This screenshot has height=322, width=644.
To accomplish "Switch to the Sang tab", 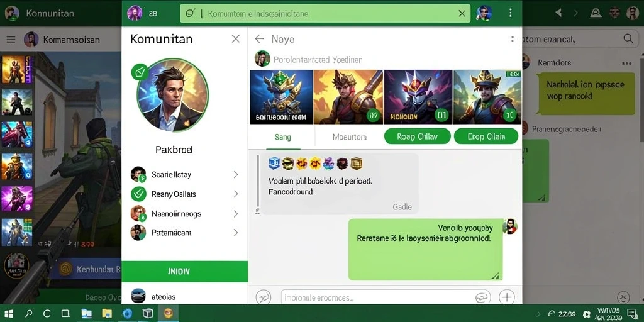I will (x=283, y=136).
